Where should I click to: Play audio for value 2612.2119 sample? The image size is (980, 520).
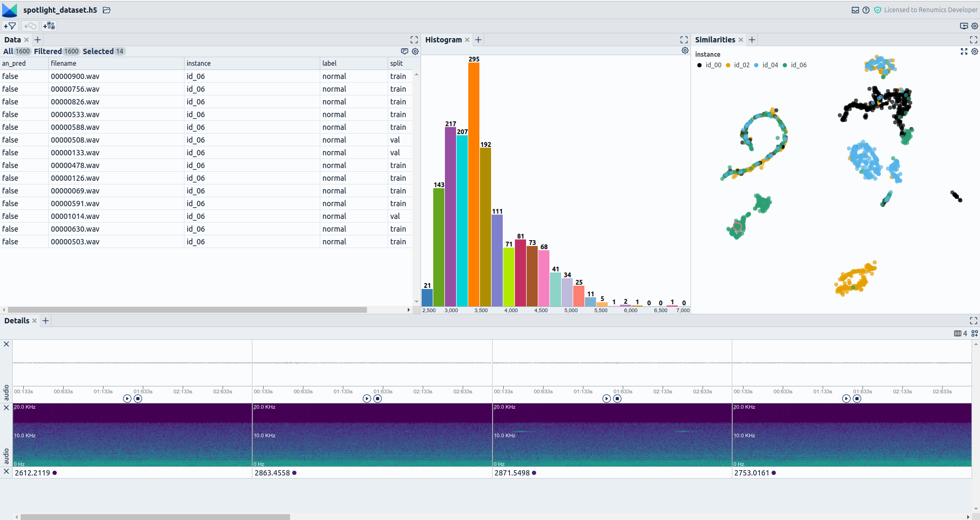click(x=127, y=399)
